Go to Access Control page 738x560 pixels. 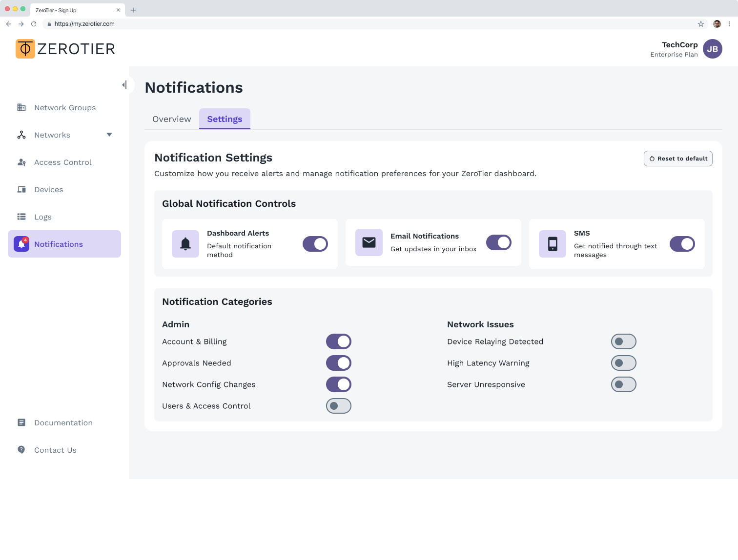pyautogui.click(x=64, y=162)
